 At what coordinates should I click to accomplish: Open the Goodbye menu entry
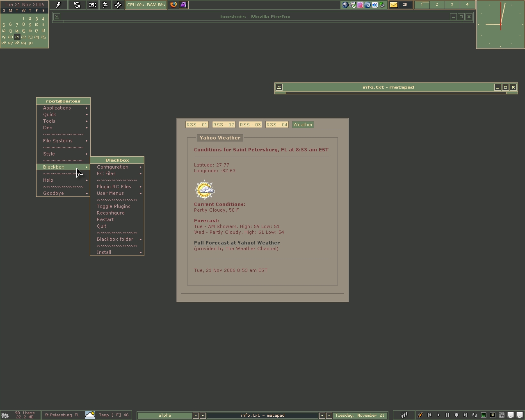pyautogui.click(x=63, y=193)
